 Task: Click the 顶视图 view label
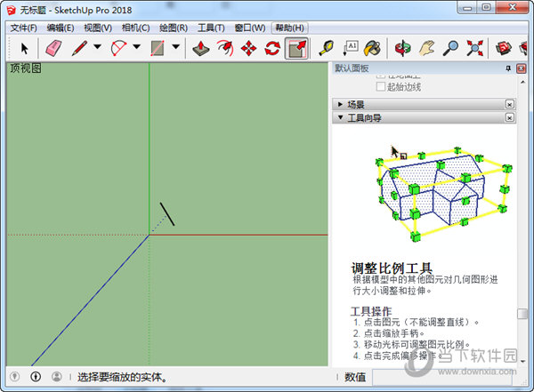pyautogui.click(x=26, y=68)
